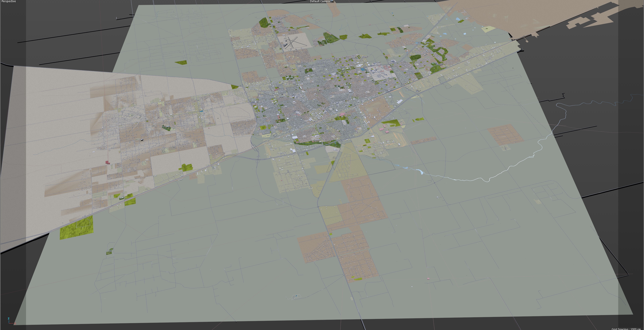The width and height of the screenshot is (644, 330).
Task: Click the bright green park at the northern city edge
Action: (263, 22)
